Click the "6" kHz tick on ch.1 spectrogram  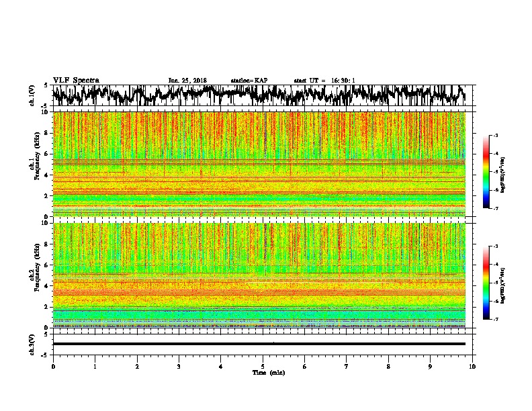pos(46,154)
